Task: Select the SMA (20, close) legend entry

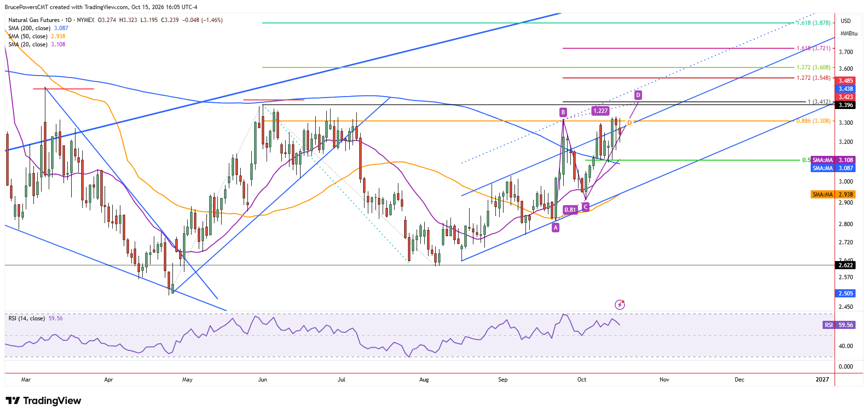Action: coord(37,44)
